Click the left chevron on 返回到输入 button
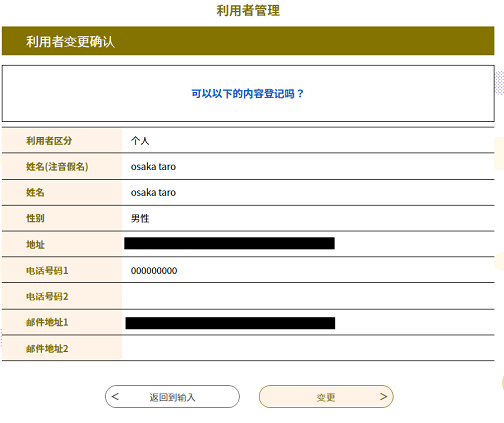504x423 pixels. point(115,396)
